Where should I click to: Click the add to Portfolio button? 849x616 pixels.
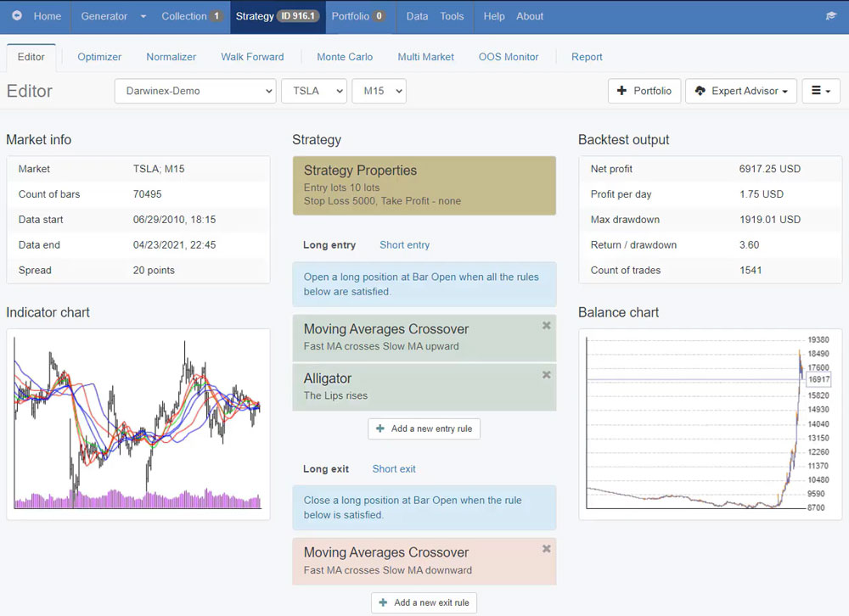click(644, 91)
